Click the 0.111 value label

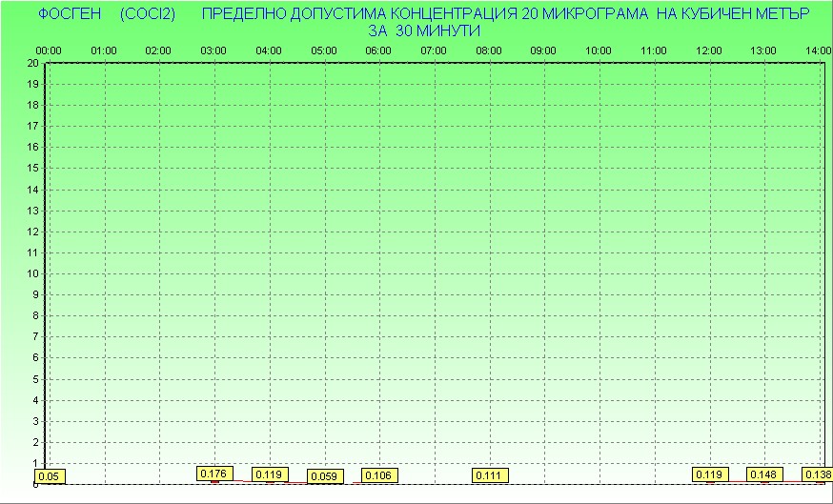pos(489,474)
